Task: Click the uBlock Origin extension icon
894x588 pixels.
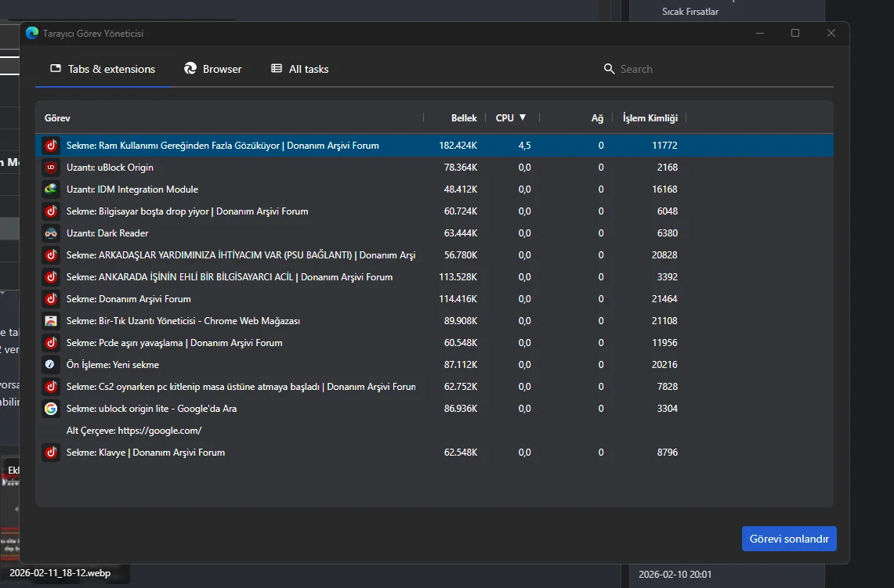Action: point(51,168)
